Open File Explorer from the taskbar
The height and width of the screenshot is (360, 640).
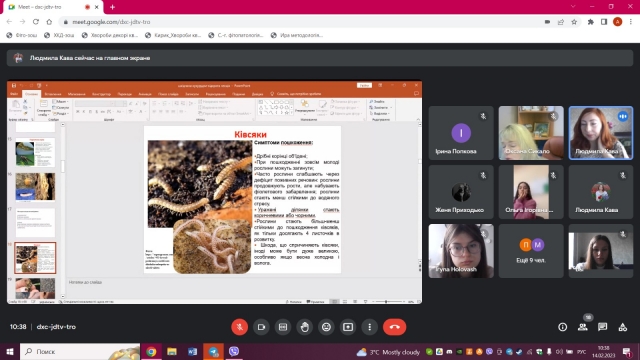pos(172,351)
